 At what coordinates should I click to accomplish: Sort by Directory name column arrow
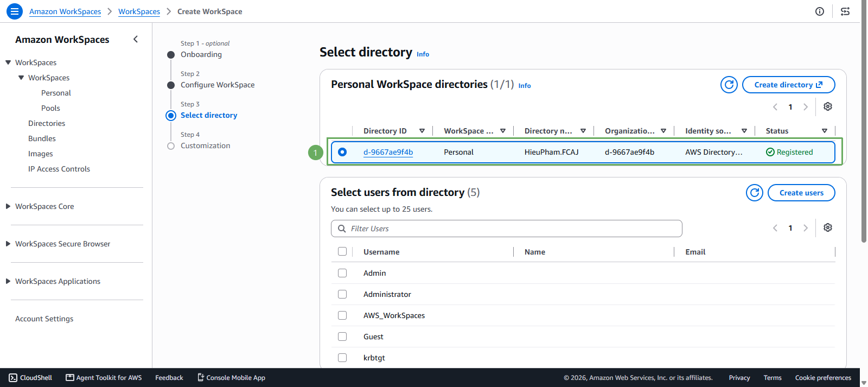[583, 131]
